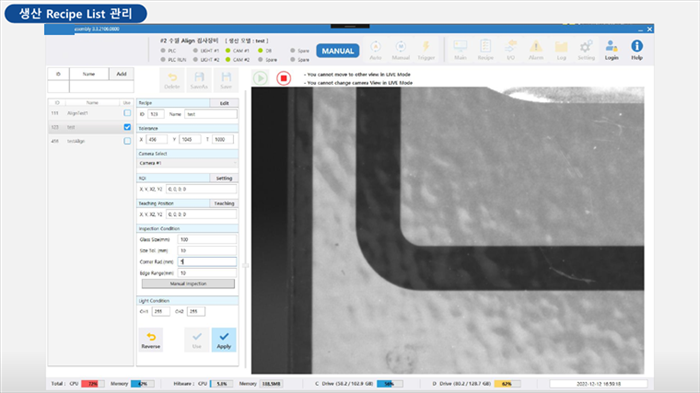Check Use box for recipe 456
The image size is (700, 393).
coord(127,141)
